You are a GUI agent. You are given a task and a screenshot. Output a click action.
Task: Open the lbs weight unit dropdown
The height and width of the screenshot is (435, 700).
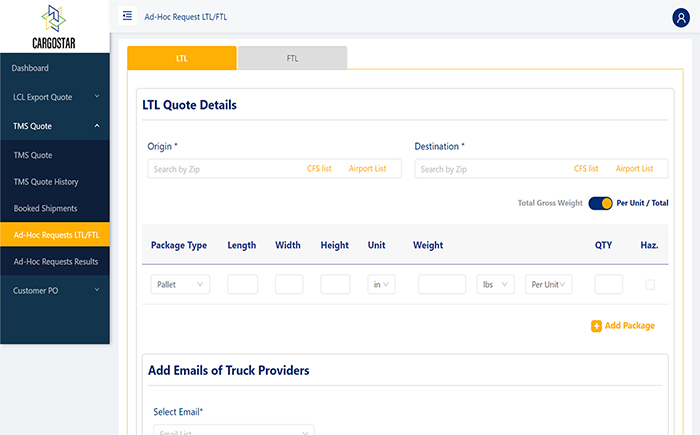pos(496,284)
